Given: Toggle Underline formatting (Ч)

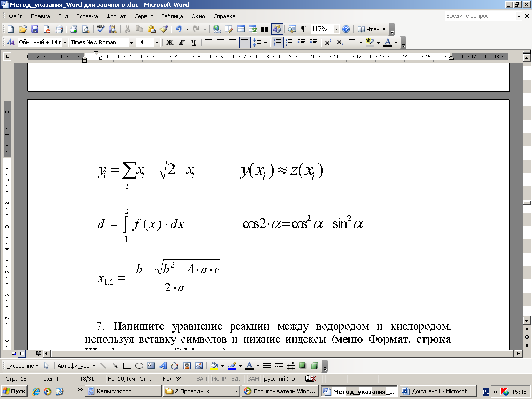Looking at the screenshot, I should (x=193, y=43).
